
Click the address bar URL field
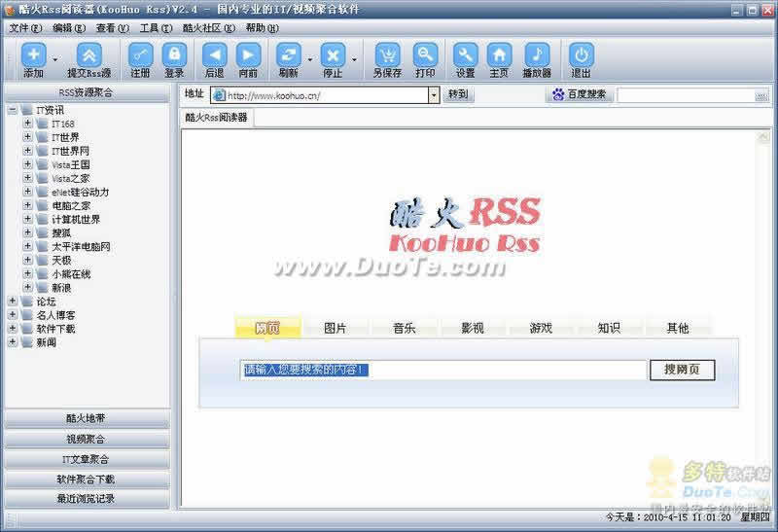(x=320, y=95)
